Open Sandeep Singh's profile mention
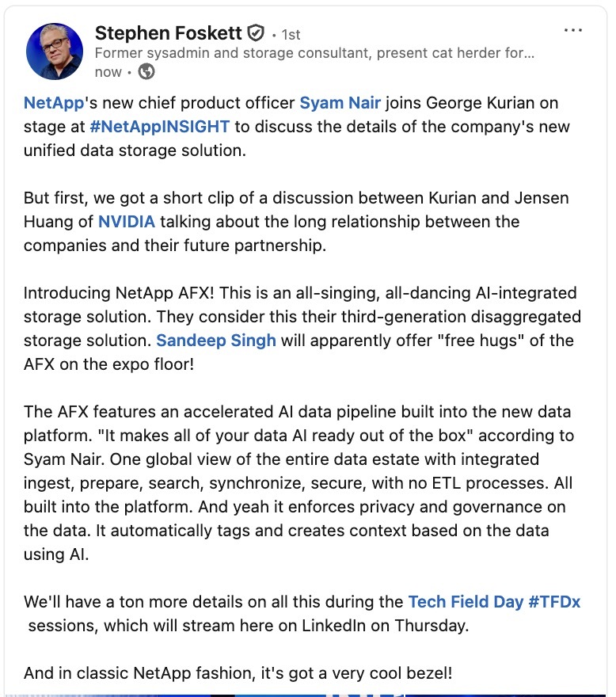616x697 pixels. [x=215, y=341]
